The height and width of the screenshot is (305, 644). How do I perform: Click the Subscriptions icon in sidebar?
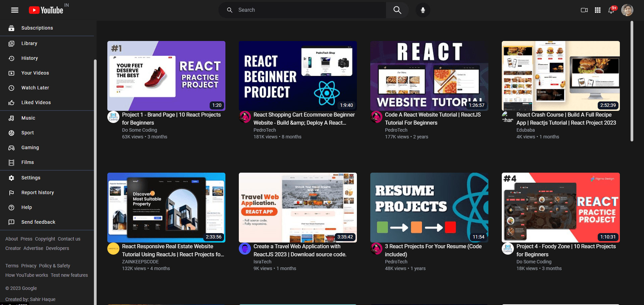(11, 28)
